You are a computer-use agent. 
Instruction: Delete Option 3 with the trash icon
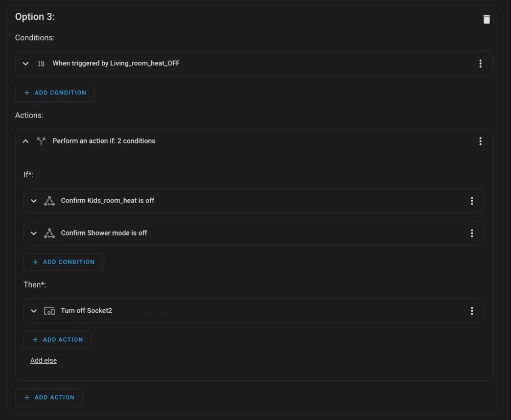tap(486, 19)
